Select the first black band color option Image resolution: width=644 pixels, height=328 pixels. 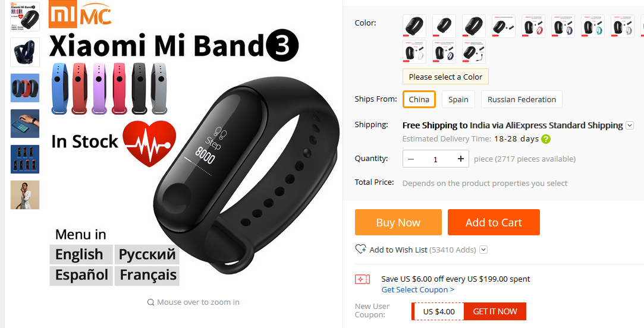414,26
